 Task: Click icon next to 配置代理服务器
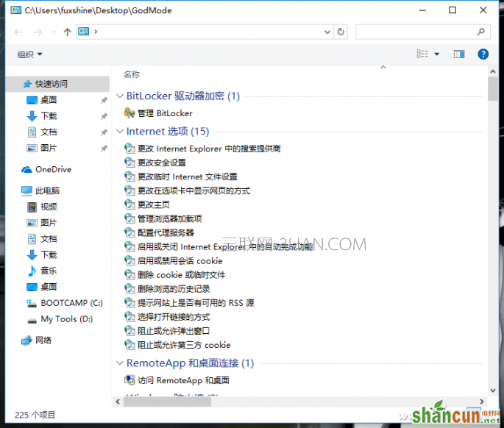pos(129,232)
